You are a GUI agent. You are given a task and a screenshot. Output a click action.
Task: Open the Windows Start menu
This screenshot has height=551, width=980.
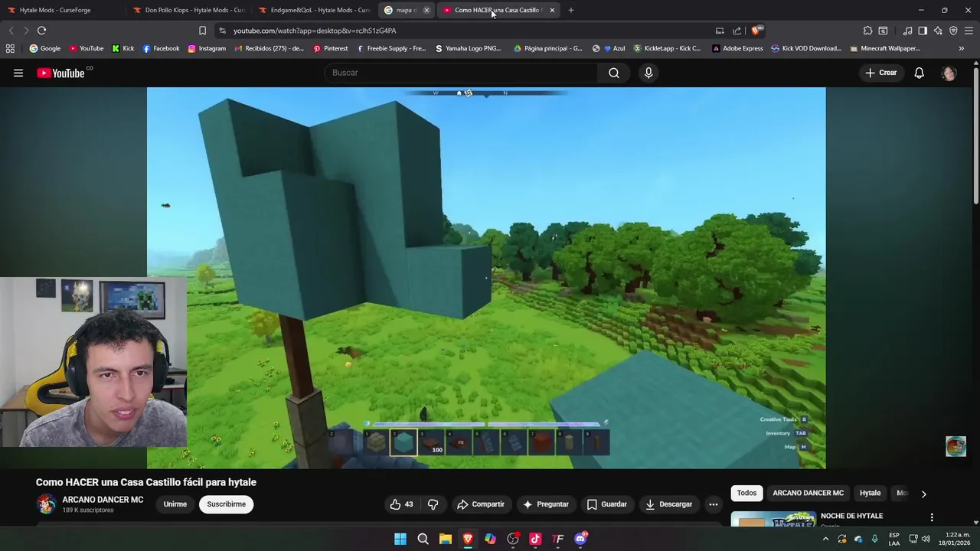(400, 539)
